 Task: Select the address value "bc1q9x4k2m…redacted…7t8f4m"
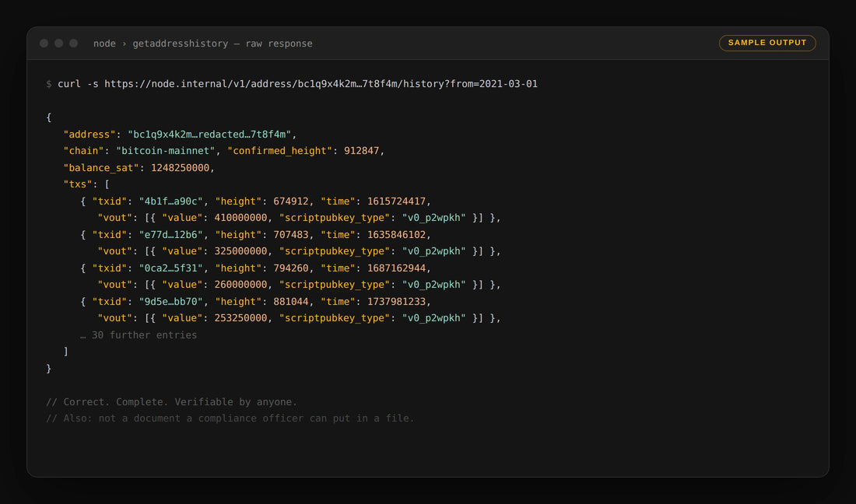[x=209, y=135]
